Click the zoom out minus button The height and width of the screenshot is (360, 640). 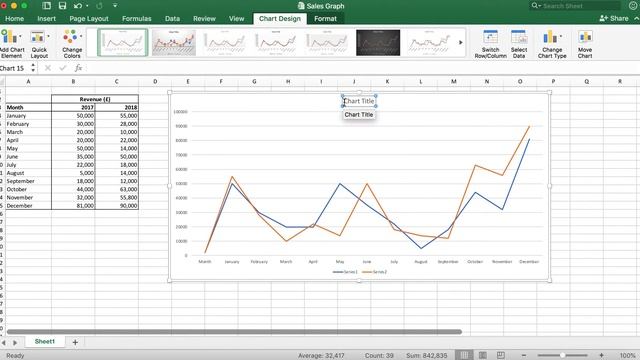[x=524, y=356]
